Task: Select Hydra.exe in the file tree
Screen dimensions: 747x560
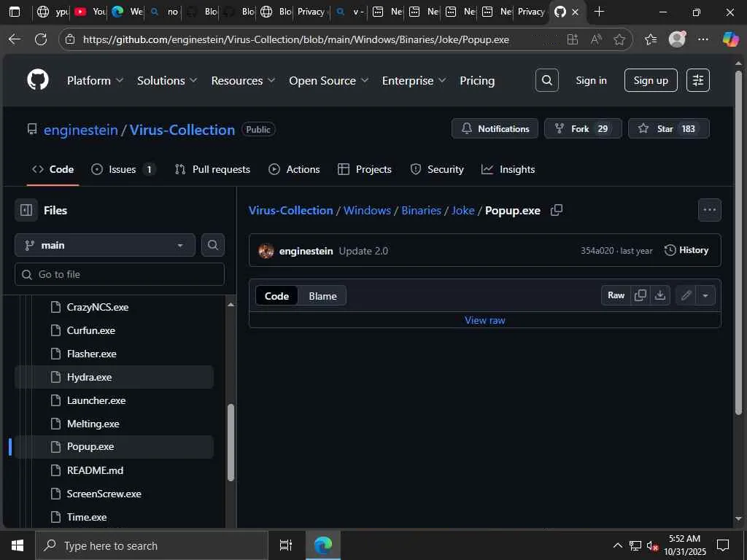Action: tap(115, 377)
